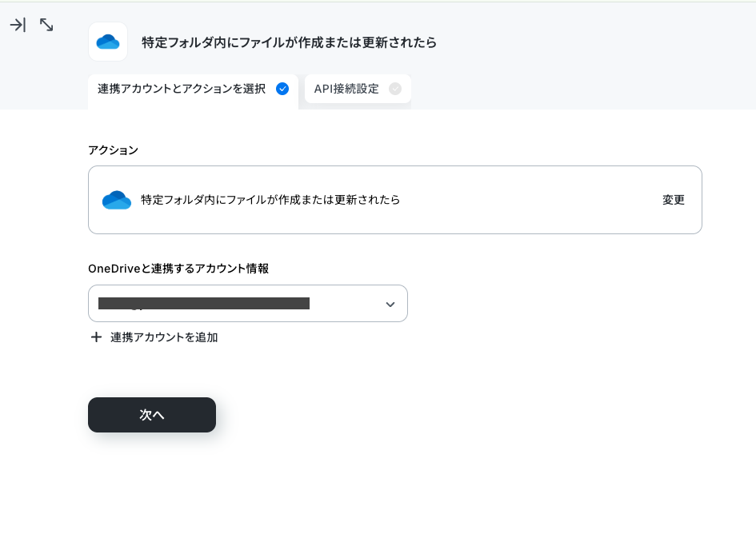The width and height of the screenshot is (756, 538).
Task: Click the 次へ button
Action: coord(152,415)
